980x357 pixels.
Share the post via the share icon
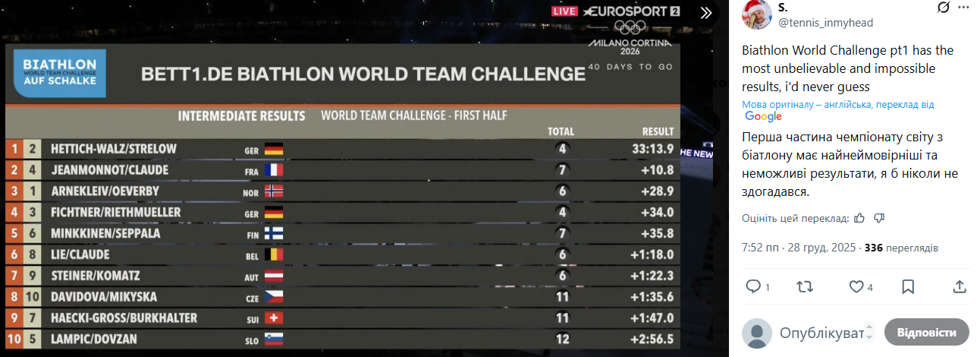tap(960, 286)
